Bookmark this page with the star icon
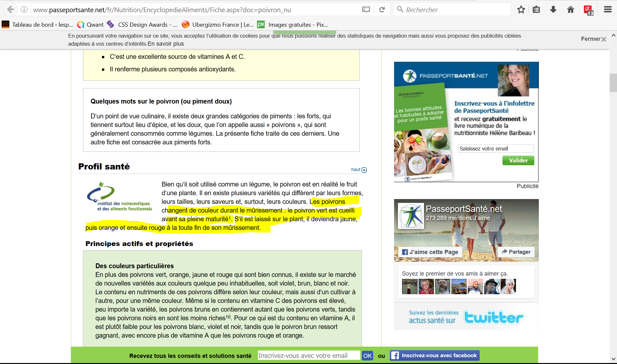 point(521,10)
